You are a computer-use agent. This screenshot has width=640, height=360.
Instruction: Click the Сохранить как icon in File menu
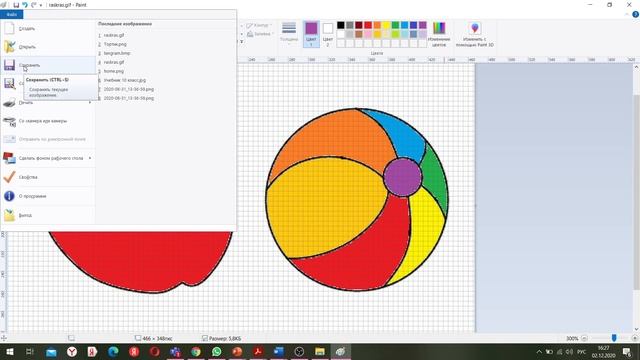(9, 84)
